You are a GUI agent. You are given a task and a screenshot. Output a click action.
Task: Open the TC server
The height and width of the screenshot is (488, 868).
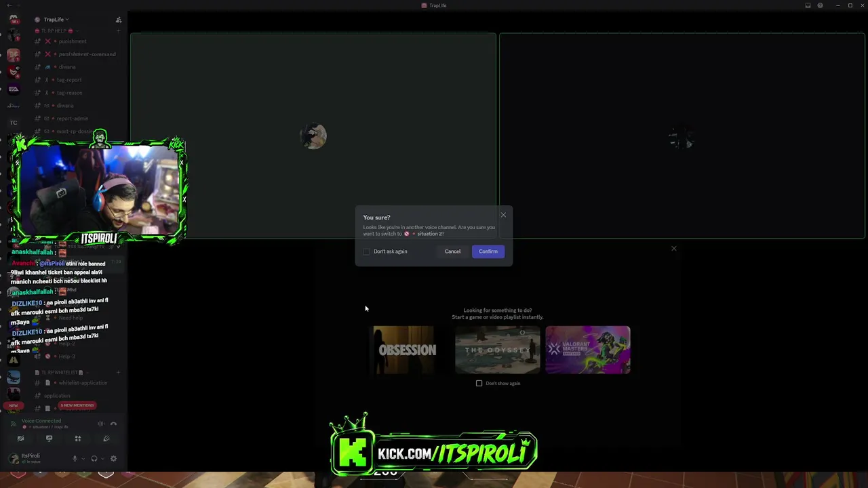click(14, 123)
